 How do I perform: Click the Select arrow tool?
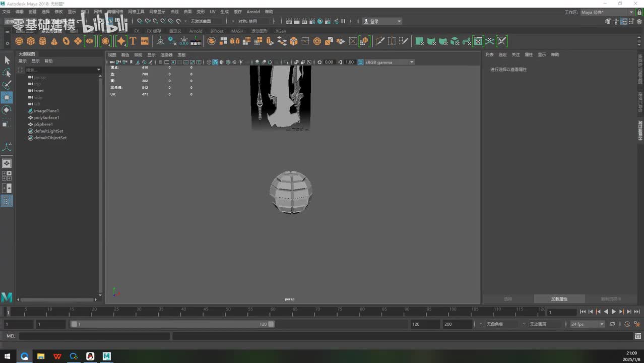(7, 60)
